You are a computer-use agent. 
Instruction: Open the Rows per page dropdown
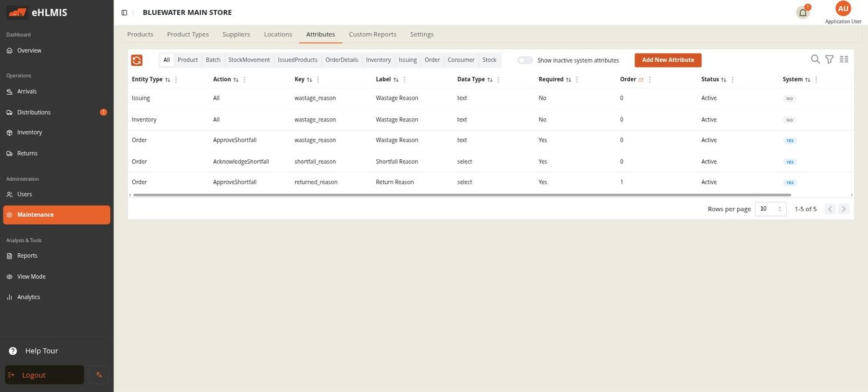pyautogui.click(x=771, y=209)
